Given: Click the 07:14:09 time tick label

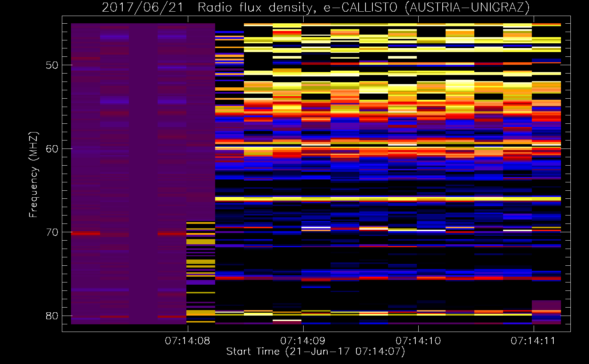Looking at the screenshot, I should [x=303, y=341].
